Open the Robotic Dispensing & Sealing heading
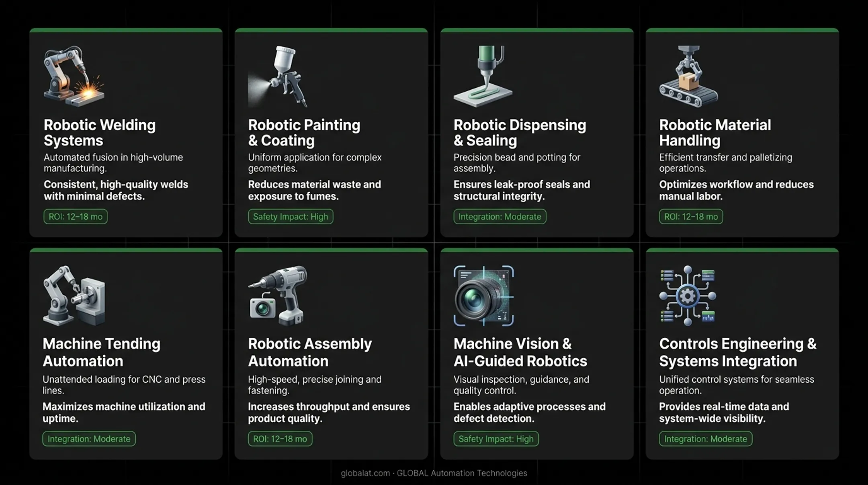Viewport: 868px width, 485px height. [x=520, y=133]
